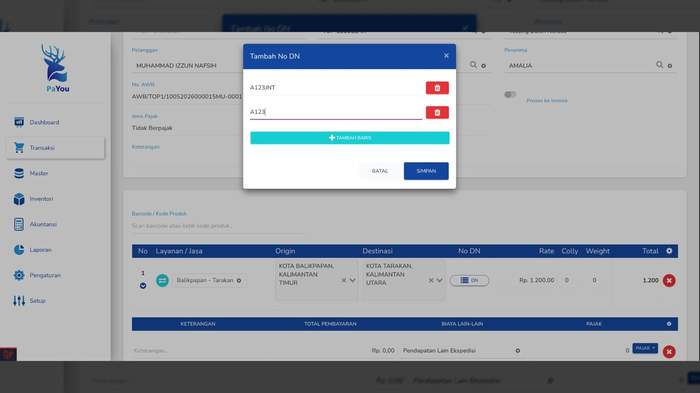Image resolution: width=700 pixels, height=393 pixels.
Task: Click the Tambah Baris button
Action: click(x=350, y=138)
